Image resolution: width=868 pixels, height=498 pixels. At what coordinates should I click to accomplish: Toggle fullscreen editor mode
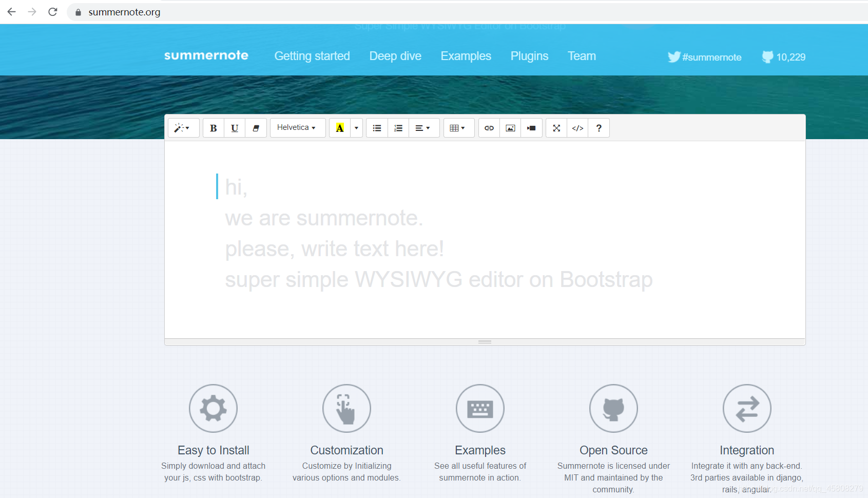tap(556, 128)
